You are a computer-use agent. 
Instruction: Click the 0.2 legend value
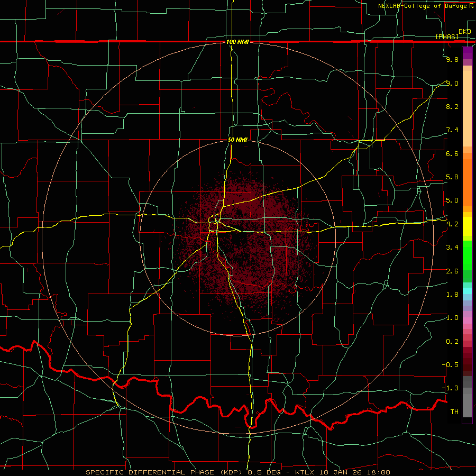coord(452,342)
